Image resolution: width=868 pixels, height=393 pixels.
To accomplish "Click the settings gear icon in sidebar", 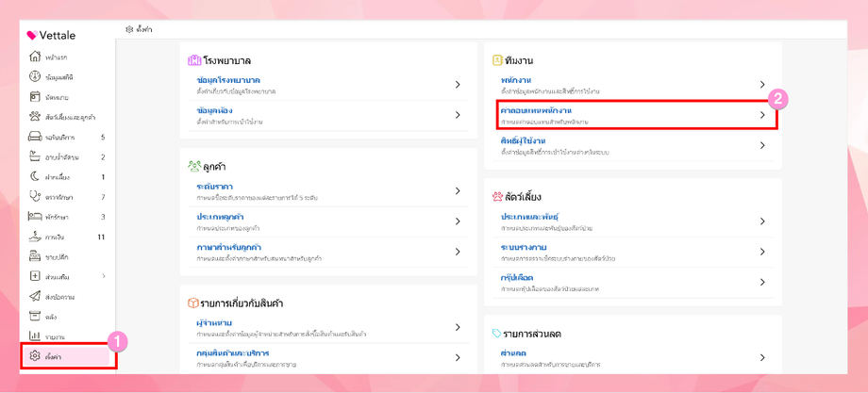I will click(35, 356).
